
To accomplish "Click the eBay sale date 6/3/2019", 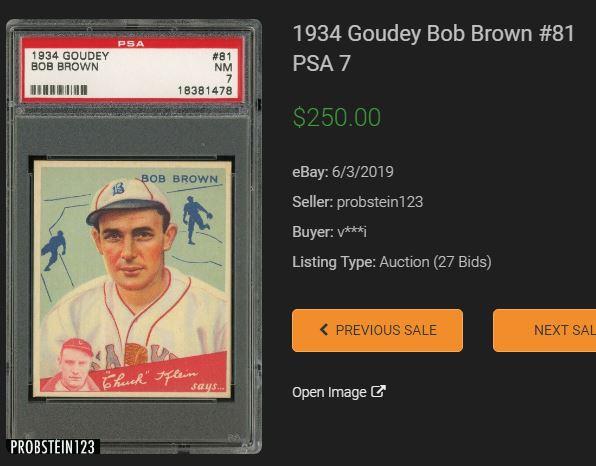I will pos(363,172).
